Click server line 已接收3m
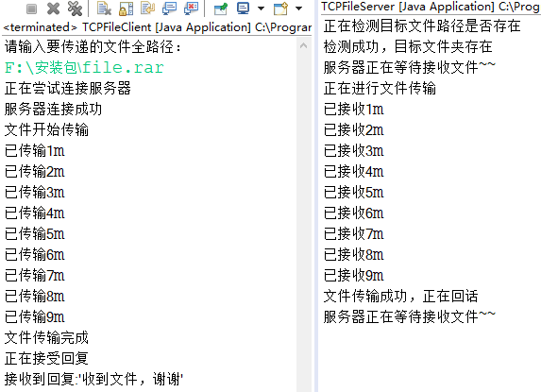 354,150
